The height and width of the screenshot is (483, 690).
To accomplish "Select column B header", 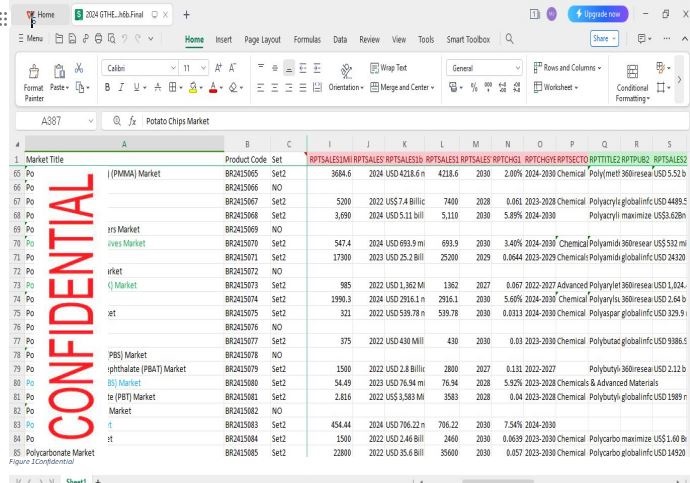I will [247, 144].
